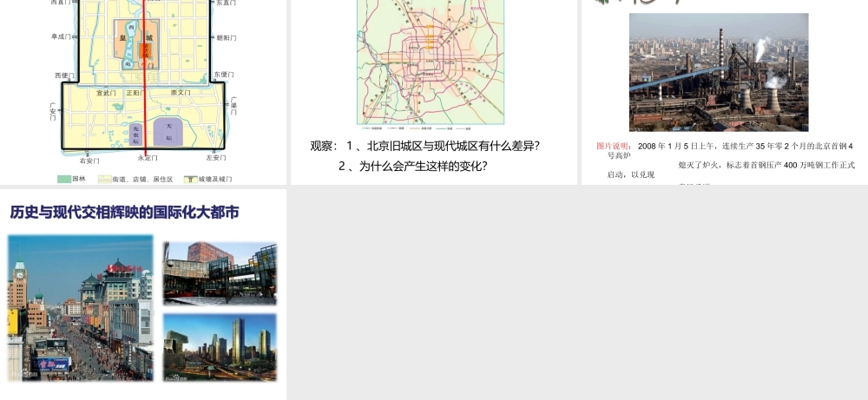The height and width of the screenshot is (400, 868).
Task: Click the 左安门 gate label
Action: (x=216, y=158)
